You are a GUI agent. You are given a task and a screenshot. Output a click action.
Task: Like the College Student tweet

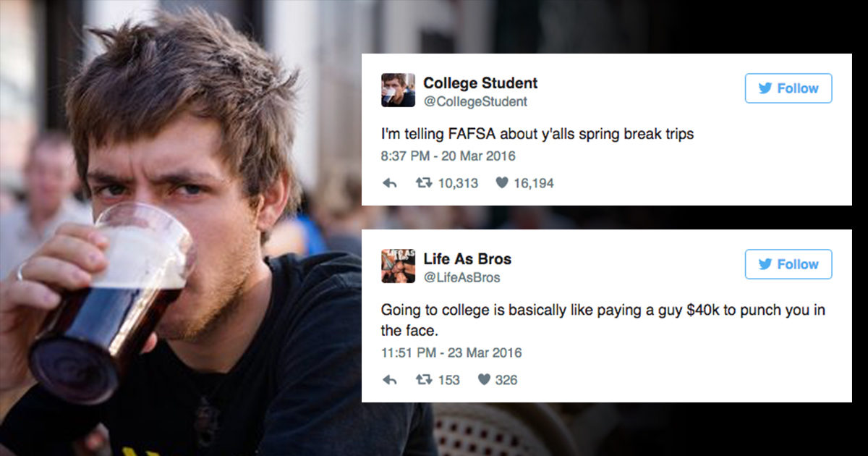point(501,184)
